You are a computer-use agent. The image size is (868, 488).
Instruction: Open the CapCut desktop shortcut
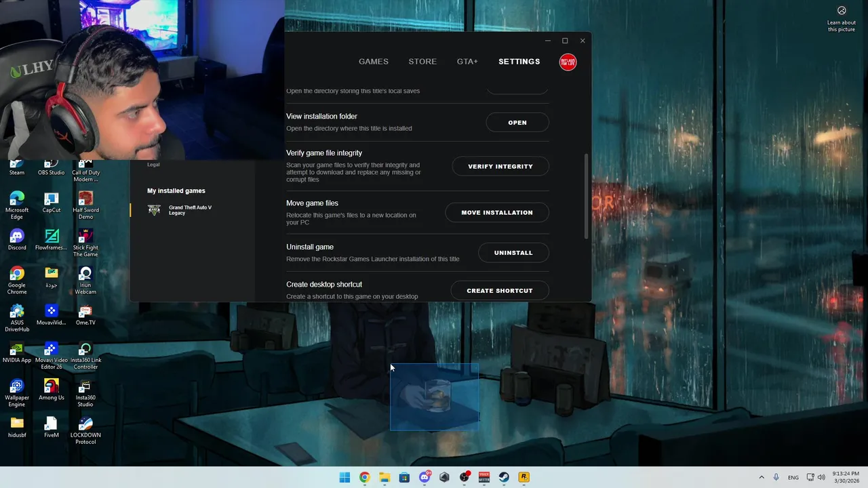pos(52,202)
